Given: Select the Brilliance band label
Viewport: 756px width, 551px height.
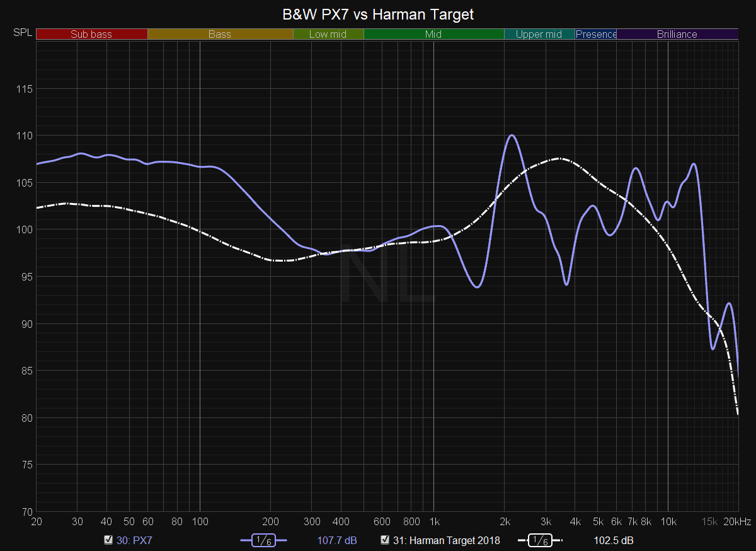Looking at the screenshot, I should (x=677, y=35).
